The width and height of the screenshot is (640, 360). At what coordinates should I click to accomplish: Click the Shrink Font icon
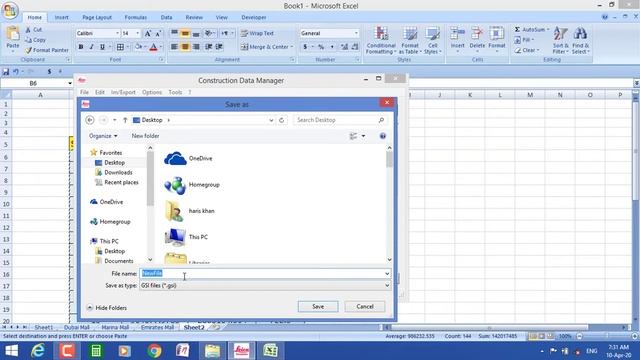coord(158,33)
